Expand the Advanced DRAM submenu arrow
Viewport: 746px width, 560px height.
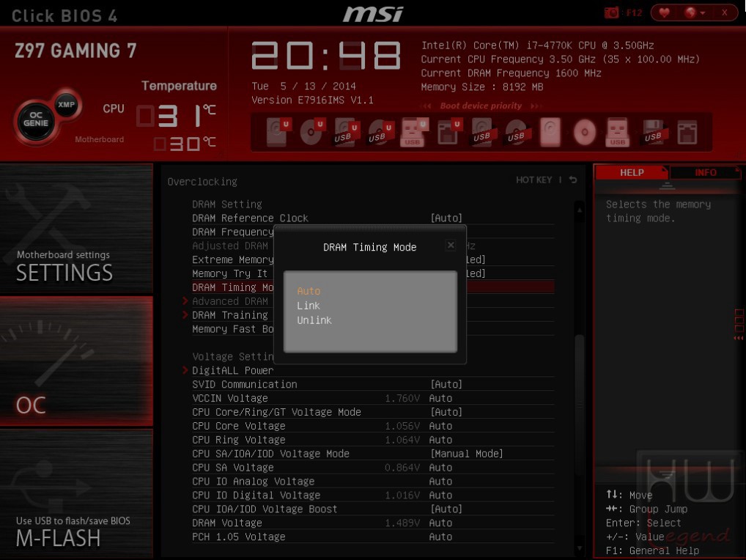[x=185, y=301]
